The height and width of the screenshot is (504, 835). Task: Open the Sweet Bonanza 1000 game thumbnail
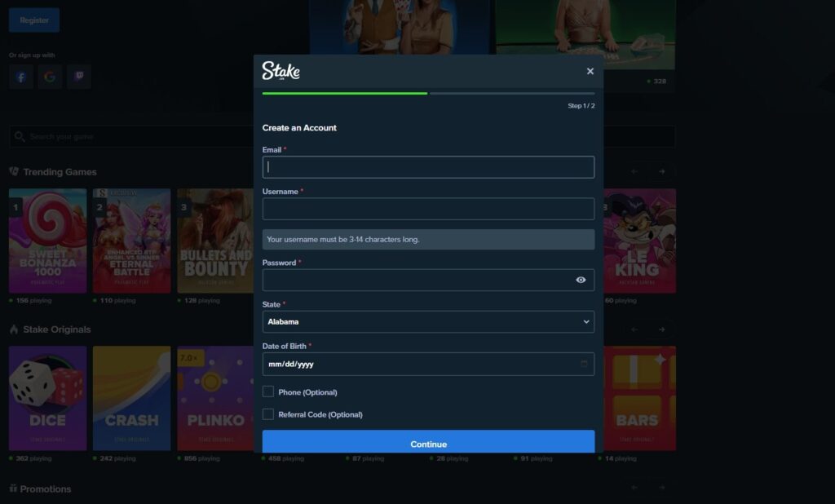point(48,241)
